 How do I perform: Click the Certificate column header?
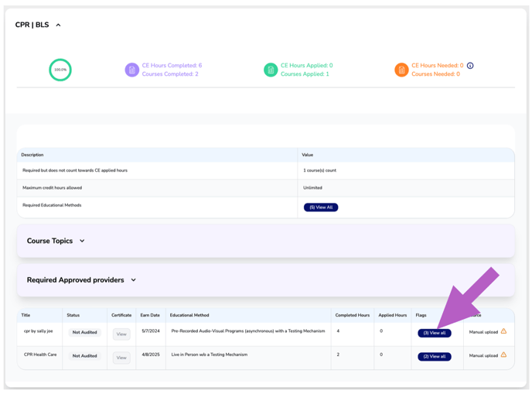(121, 315)
